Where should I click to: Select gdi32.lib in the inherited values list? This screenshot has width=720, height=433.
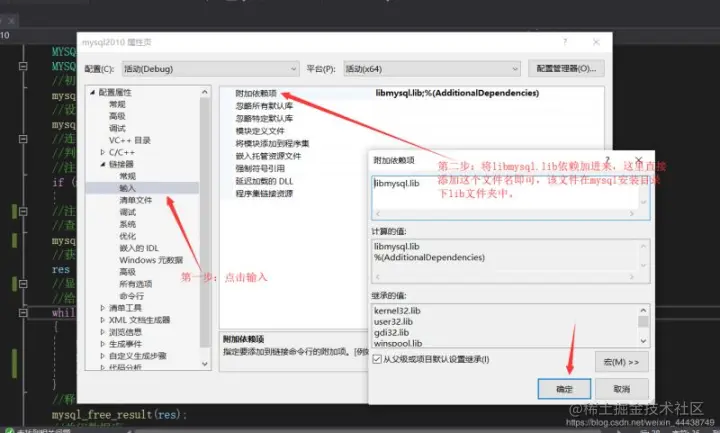click(392, 333)
